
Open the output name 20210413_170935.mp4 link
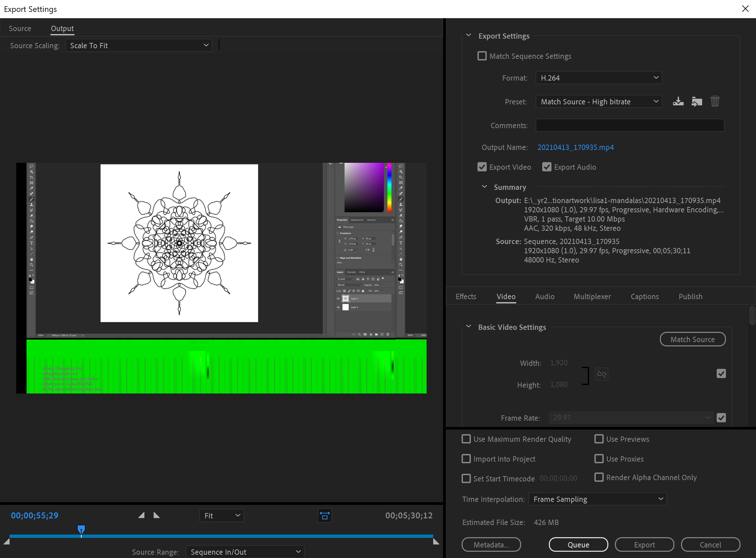point(576,147)
